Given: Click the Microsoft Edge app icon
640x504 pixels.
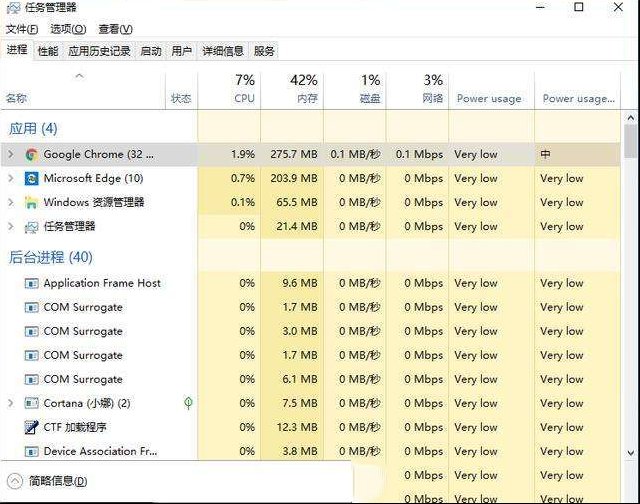Looking at the screenshot, I should point(31,179).
